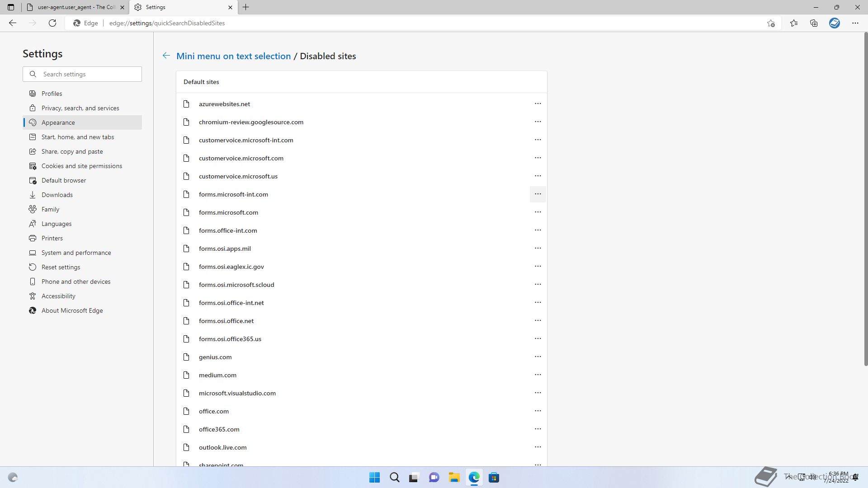Click the browser Refresh button
Image resolution: width=868 pixels, height=488 pixels.
tap(52, 23)
